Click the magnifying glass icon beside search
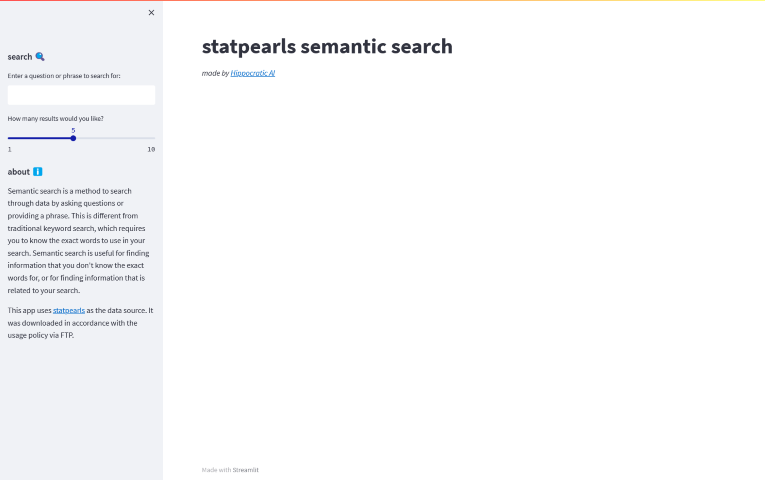The height and width of the screenshot is (480, 765). click(40, 57)
